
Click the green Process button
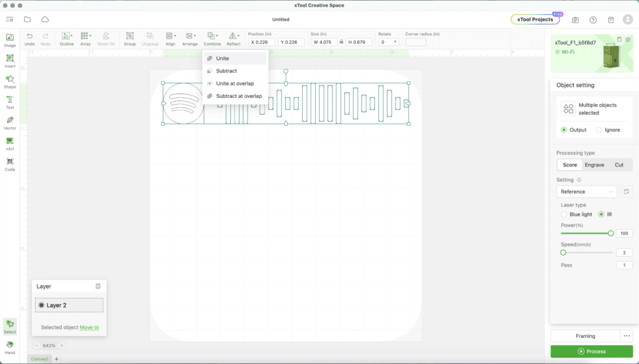coord(592,352)
